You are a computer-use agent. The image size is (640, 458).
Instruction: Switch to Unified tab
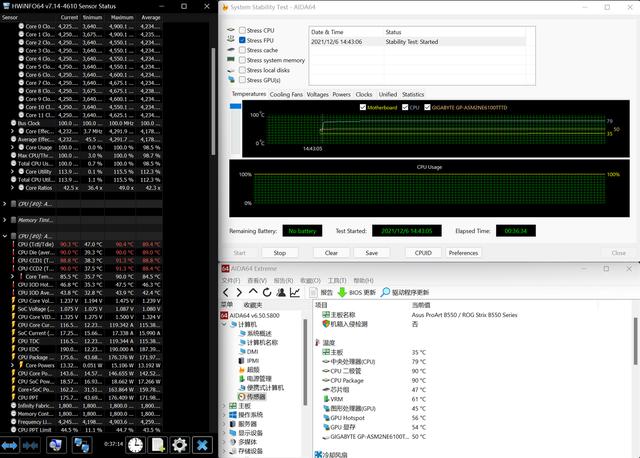pos(388,94)
